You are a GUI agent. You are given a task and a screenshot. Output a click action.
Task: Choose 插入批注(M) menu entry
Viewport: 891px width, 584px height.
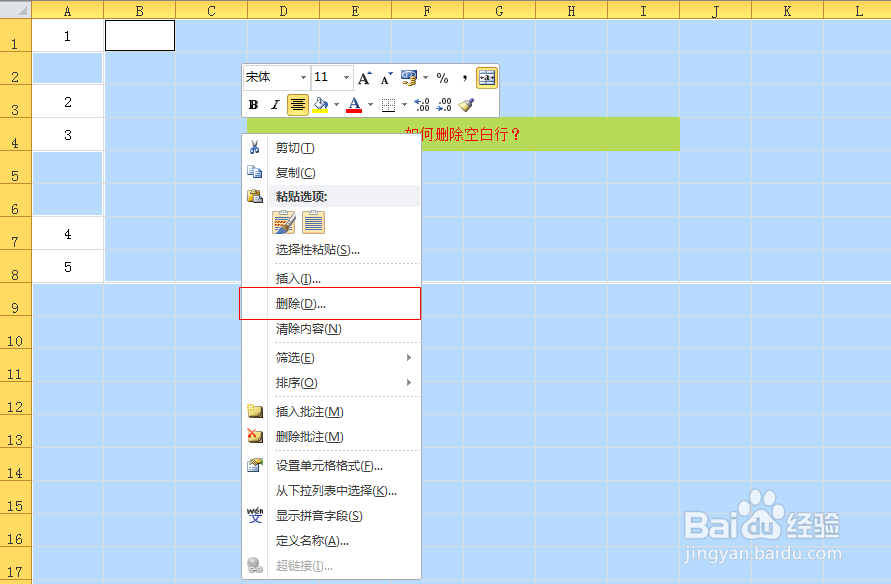331,411
